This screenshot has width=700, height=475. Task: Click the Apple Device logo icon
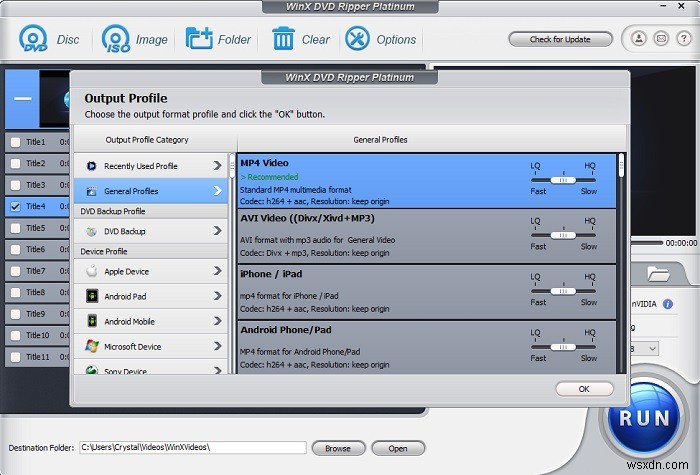pos(92,271)
